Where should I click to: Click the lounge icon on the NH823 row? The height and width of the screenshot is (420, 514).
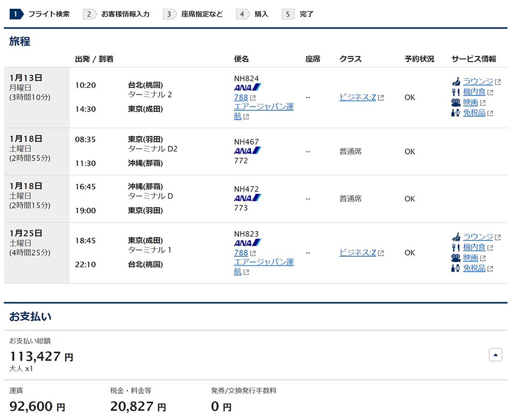[x=455, y=237]
